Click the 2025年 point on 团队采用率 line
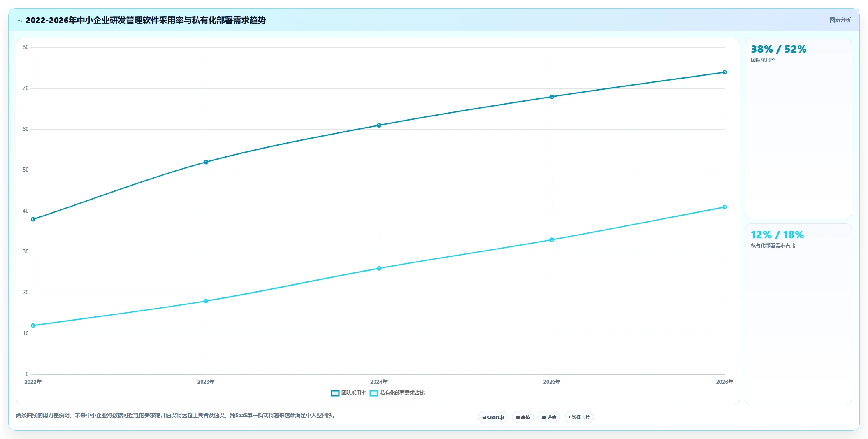The height and width of the screenshot is (439, 868). [x=552, y=97]
